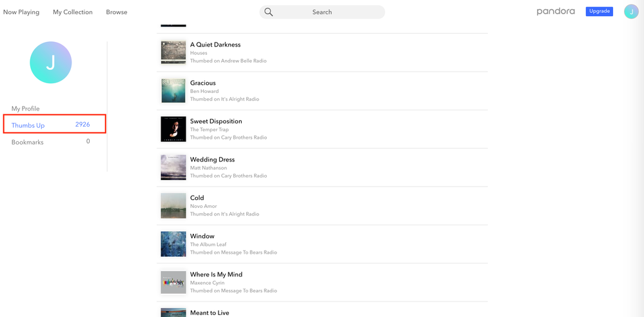Select the Where Is My Mind artwork
This screenshot has height=317, width=644.
pos(173,282)
